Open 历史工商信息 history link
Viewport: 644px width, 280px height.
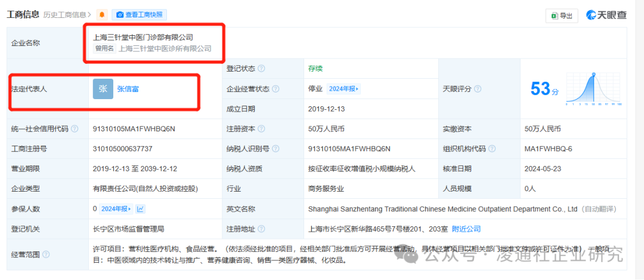tap(67, 15)
